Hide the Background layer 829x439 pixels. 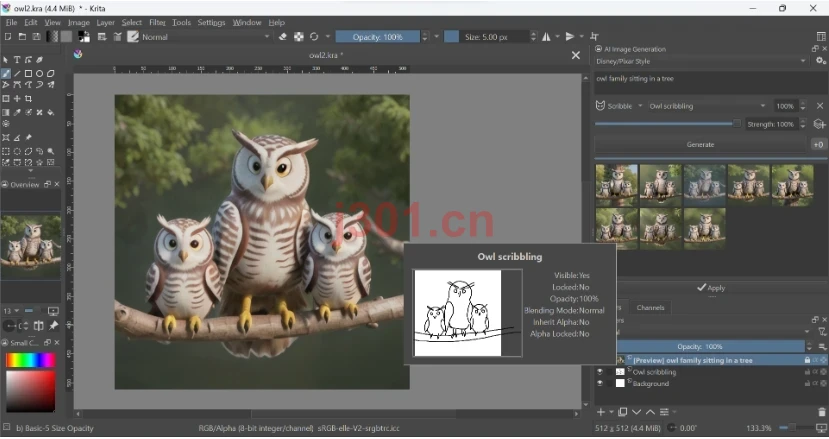[600, 383]
